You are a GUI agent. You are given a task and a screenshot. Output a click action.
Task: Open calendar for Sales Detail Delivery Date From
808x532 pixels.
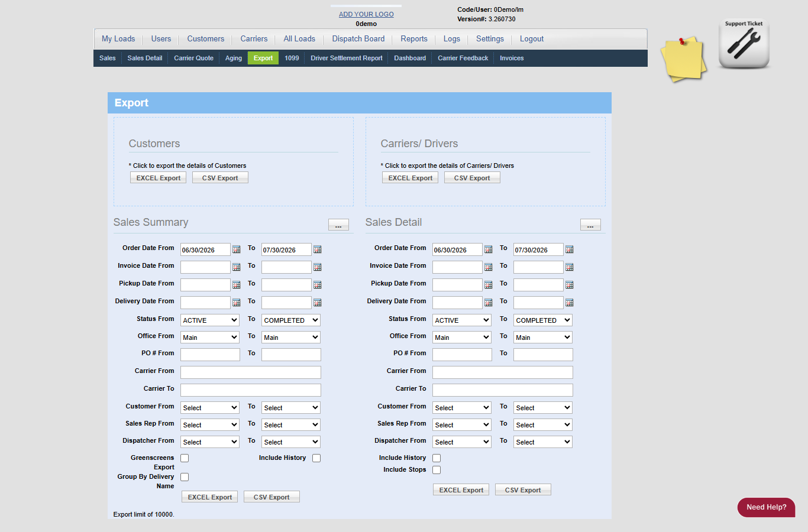tap(489, 303)
